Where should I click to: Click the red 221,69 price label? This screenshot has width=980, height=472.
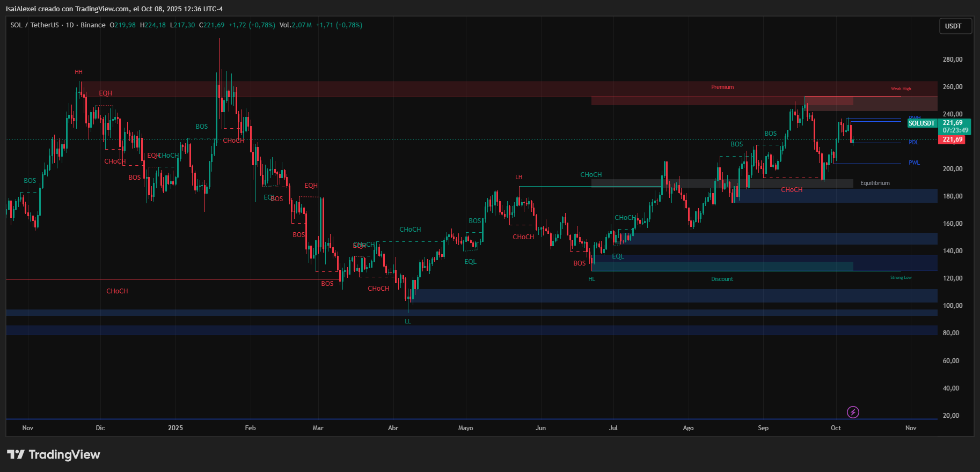pyautogui.click(x=952, y=139)
